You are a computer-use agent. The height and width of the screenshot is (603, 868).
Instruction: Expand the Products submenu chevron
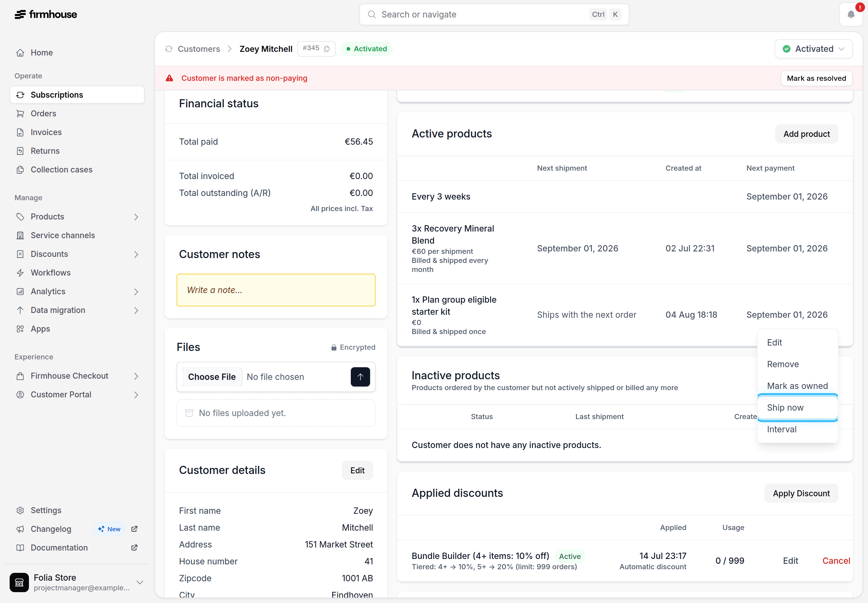(136, 217)
